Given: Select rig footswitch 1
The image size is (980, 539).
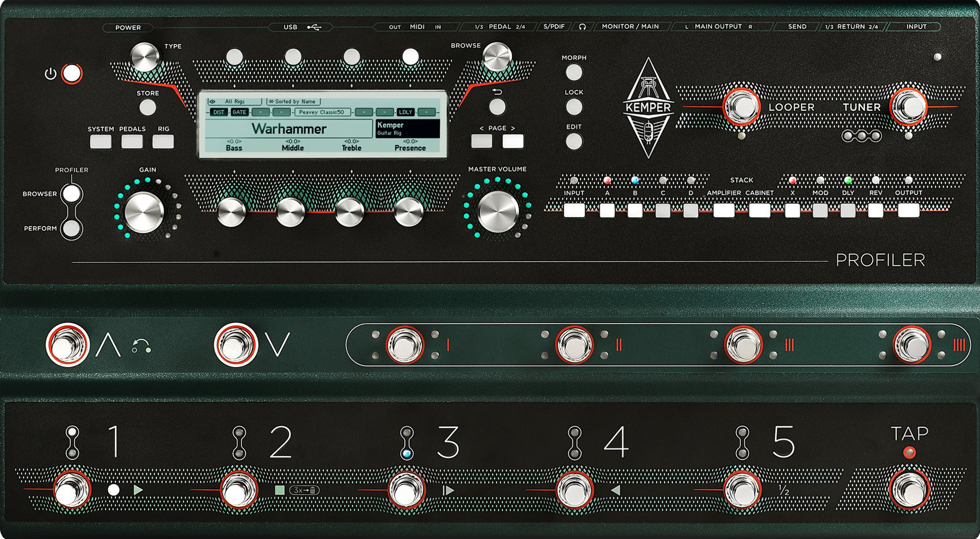Looking at the screenshot, I should coord(72,490).
